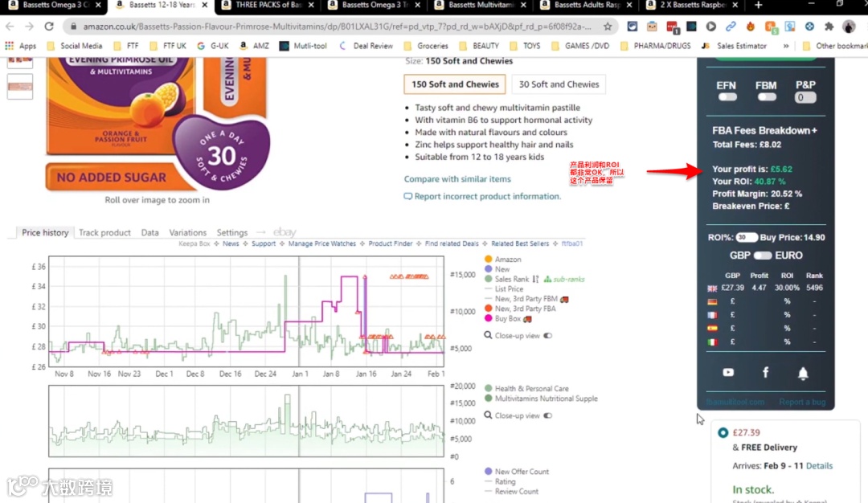868x503 pixels.
Task: Open the Other bookmarks folder
Action: pos(835,46)
